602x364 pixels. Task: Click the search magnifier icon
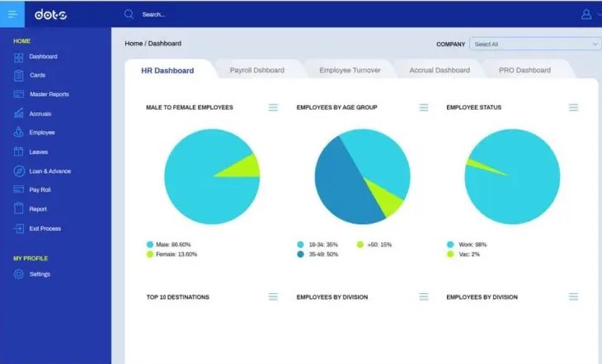coord(129,14)
